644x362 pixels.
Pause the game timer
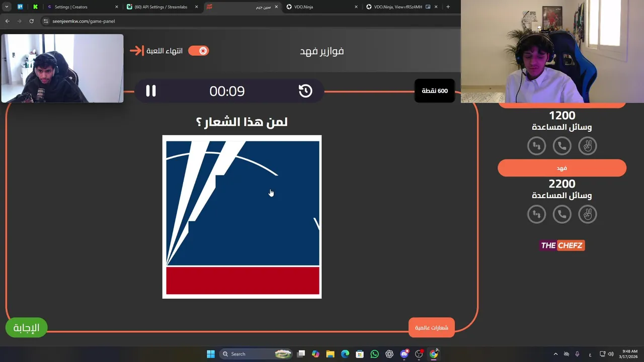(x=151, y=91)
